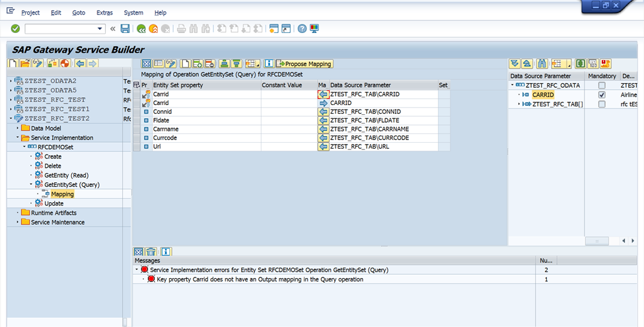Collapse the ZTEST_RFC_ODATA node in data source
The height and width of the screenshot is (327, 644).
coord(512,85)
